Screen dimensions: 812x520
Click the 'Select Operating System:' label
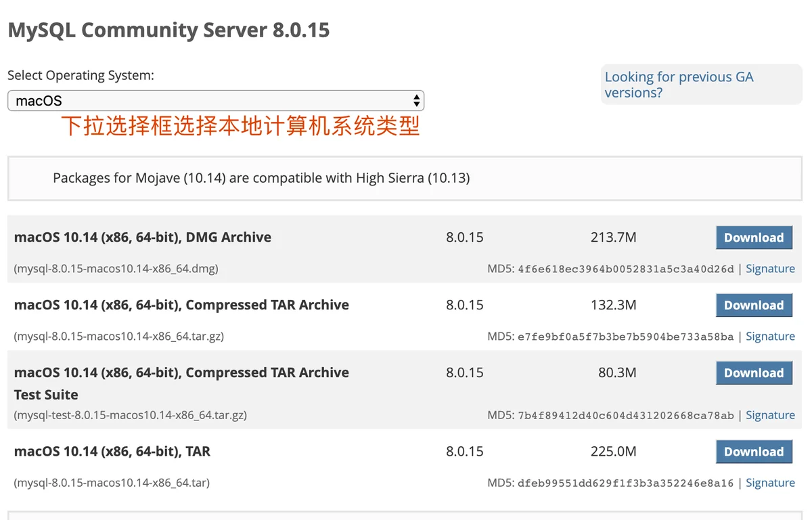(81, 75)
